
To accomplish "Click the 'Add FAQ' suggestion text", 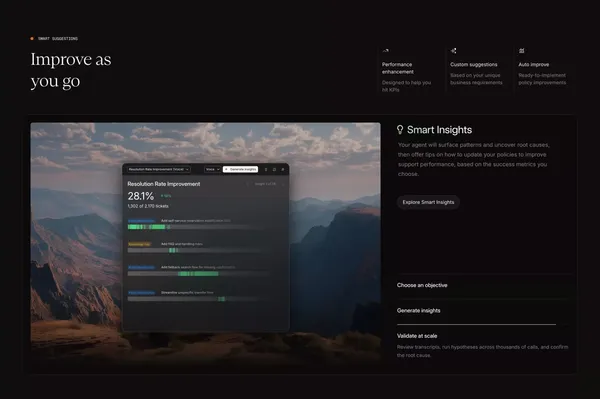I will click(x=182, y=244).
